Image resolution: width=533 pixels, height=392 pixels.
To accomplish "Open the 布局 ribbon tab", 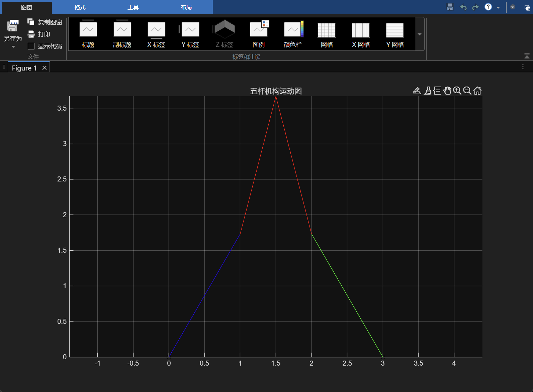I will [186, 7].
